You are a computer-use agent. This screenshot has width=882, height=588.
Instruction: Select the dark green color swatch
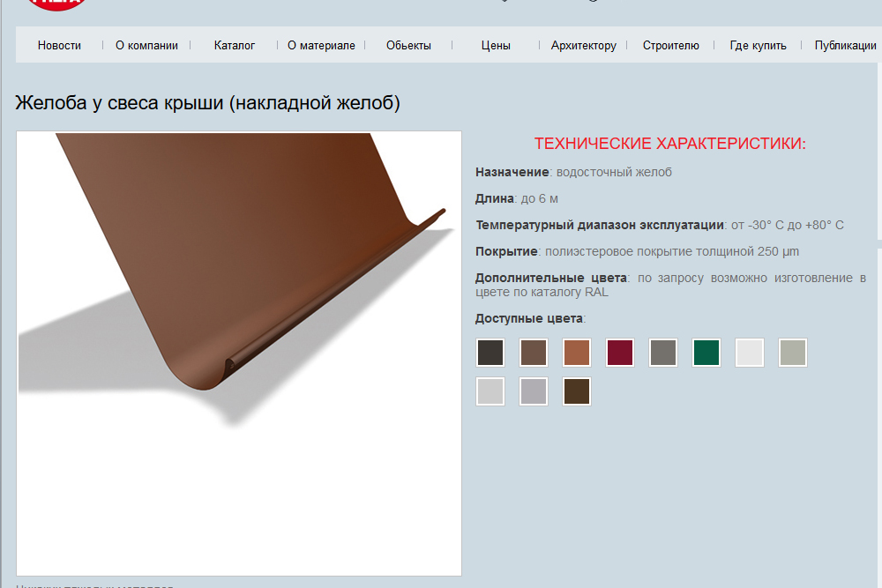(706, 353)
